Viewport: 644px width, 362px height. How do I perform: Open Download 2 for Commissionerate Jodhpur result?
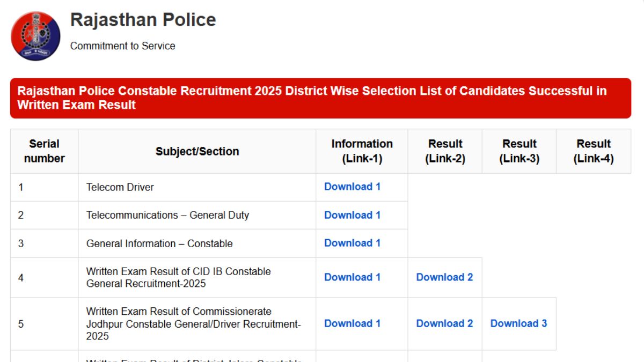444,323
